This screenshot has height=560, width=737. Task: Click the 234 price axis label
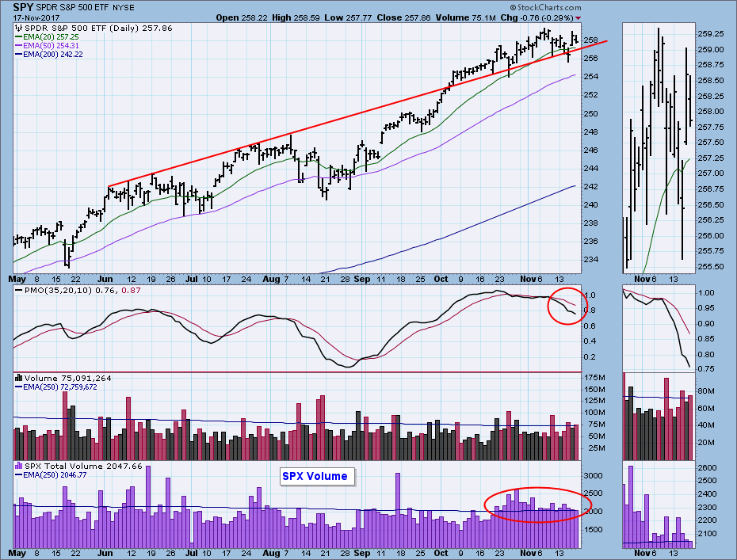click(x=591, y=259)
